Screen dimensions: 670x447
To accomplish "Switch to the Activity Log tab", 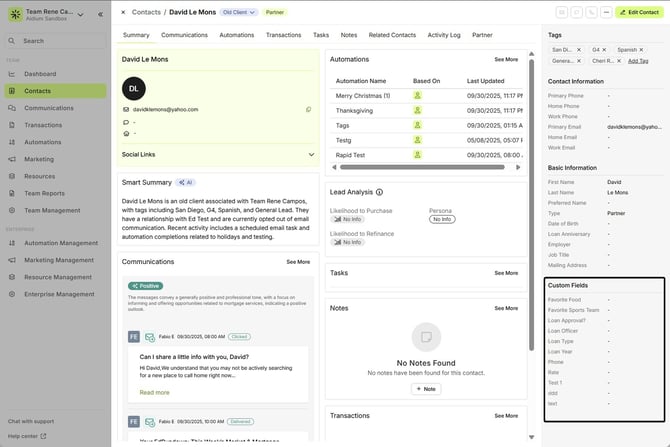I will (444, 35).
